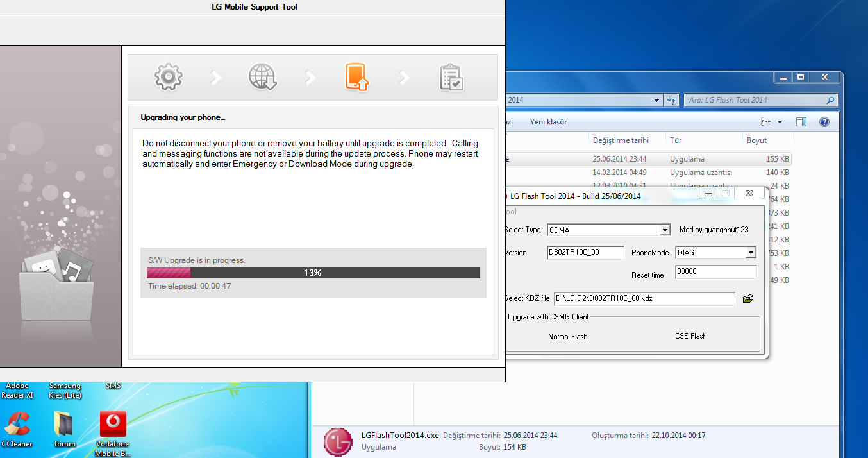Expand the Explorer address bar history dropdown

coord(657,100)
